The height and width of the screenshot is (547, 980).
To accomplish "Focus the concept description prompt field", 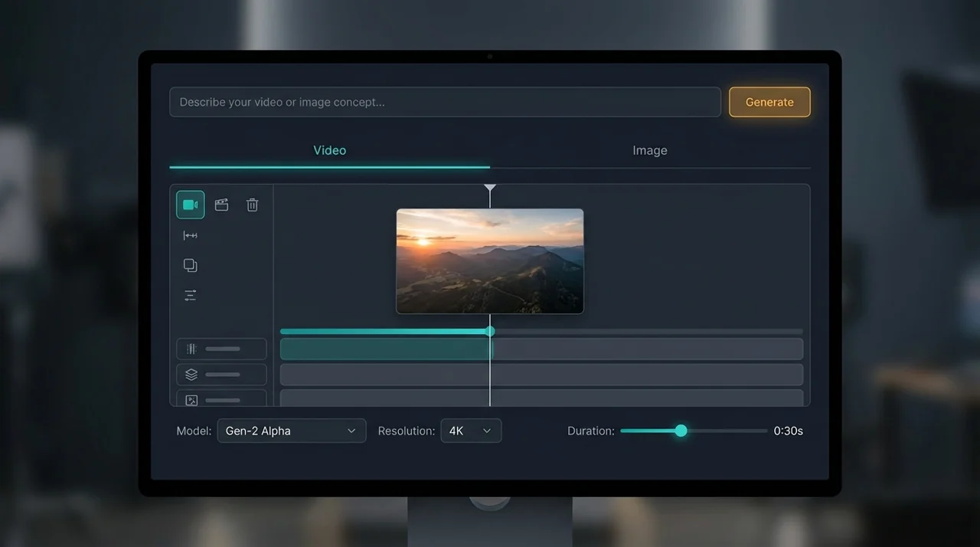I will (x=445, y=102).
